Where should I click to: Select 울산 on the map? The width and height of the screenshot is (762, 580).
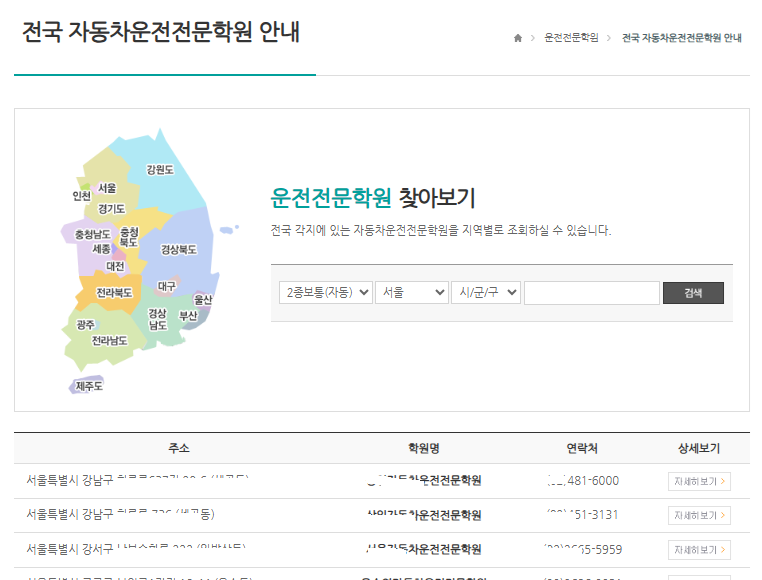pos(203,299)
